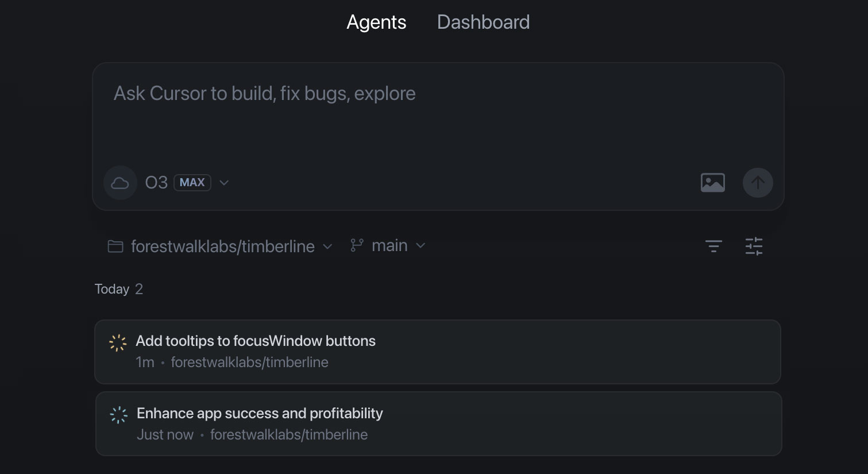Click the git branch icon
The image size is (868, 474).
click(x=357, y=246)
